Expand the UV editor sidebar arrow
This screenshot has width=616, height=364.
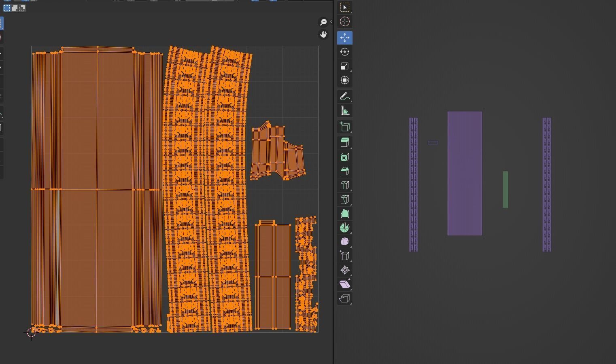click(331, 22)
